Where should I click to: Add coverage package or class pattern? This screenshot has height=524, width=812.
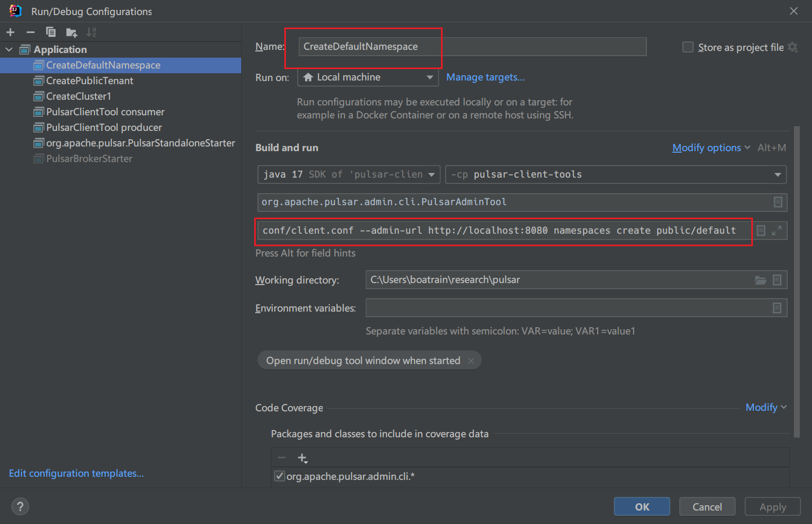tap(302, 458)
